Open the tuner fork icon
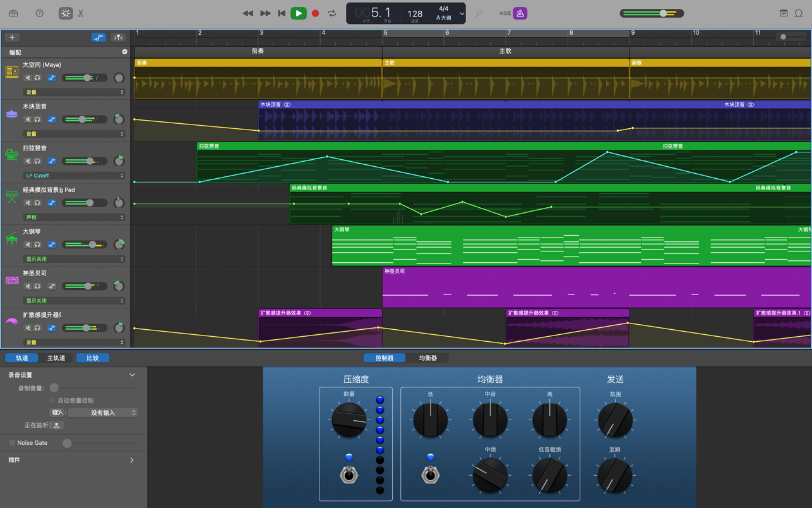 (x=479, y=13)
